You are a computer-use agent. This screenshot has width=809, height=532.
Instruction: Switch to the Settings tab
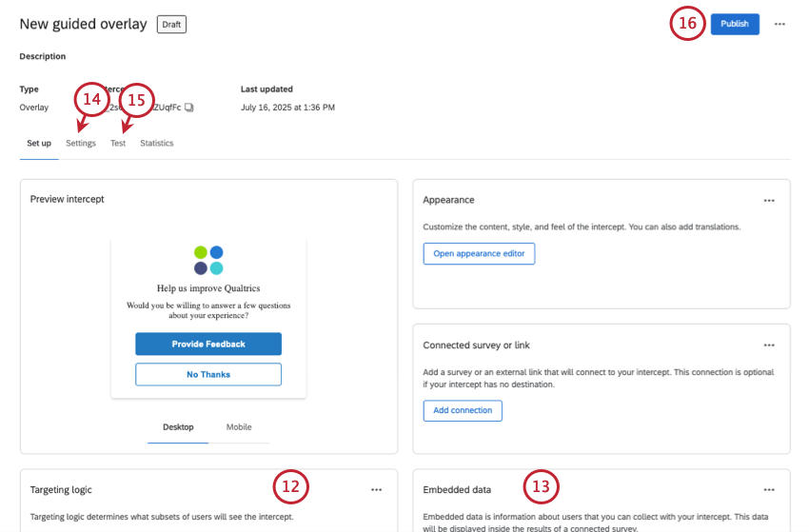[81, 143]
